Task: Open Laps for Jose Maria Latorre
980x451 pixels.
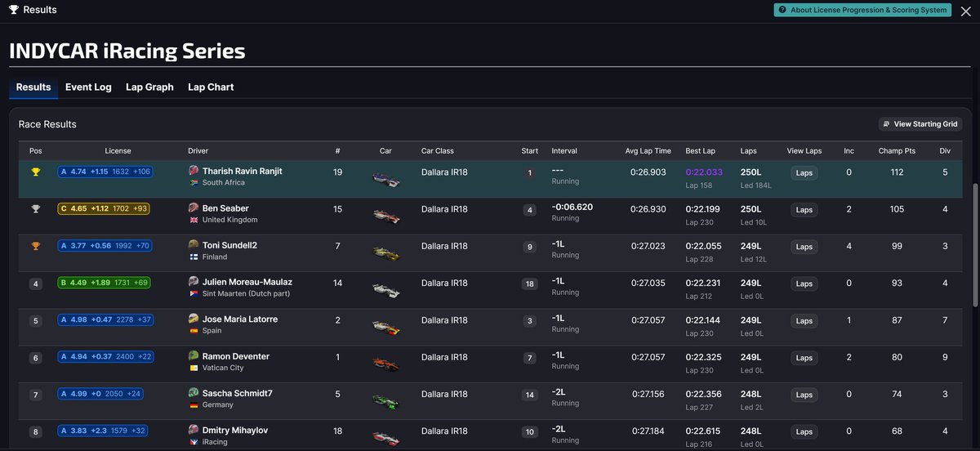Action: (804, 321)
